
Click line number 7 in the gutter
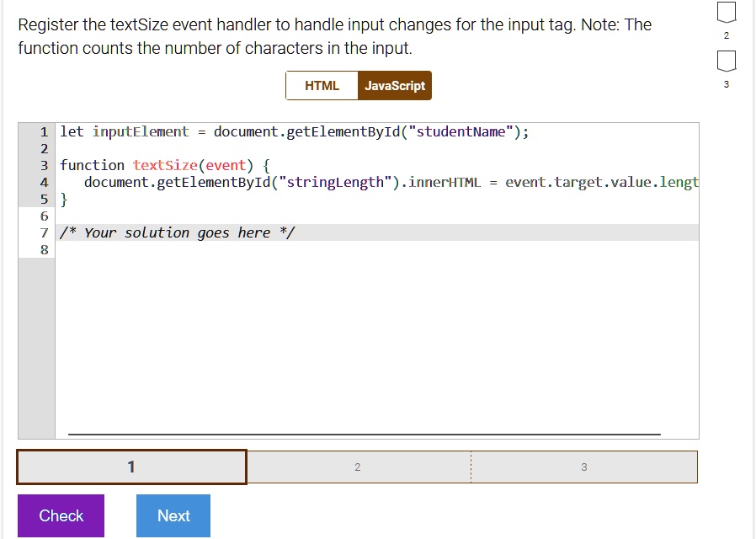click(x=44, y=232)
